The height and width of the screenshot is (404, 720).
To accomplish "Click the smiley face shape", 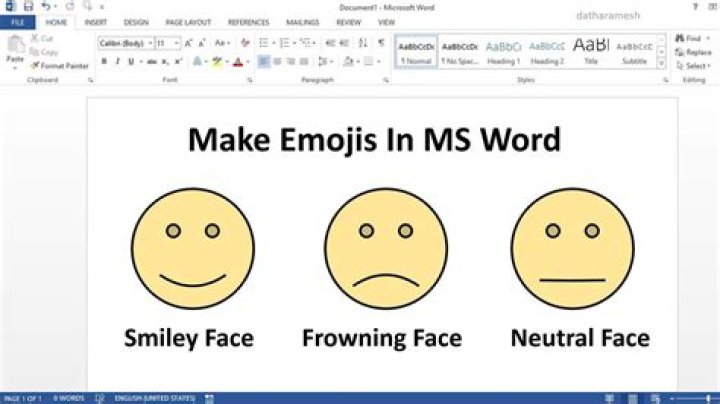I will [x=193, y=248].
